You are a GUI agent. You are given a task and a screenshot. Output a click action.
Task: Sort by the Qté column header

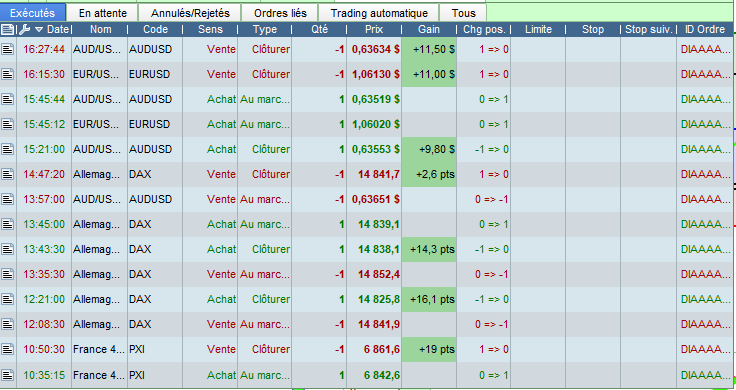pos(320,30)
